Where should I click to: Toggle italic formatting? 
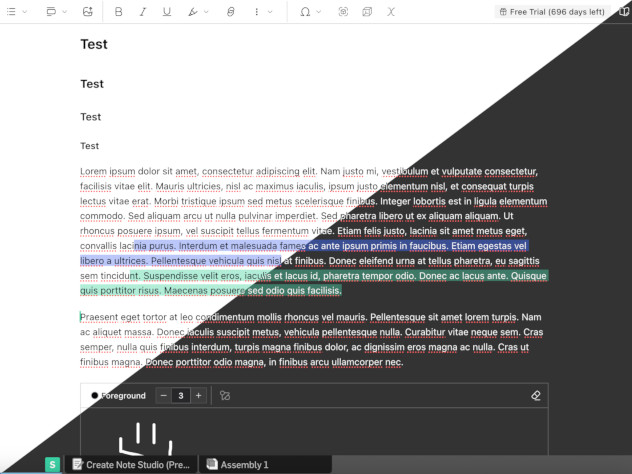coord(142,12)
